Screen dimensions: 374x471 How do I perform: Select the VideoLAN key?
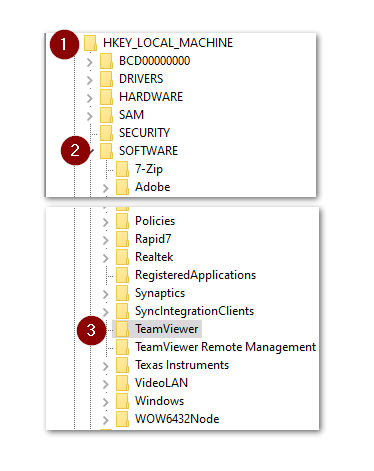pyautogui.click(x=161, y=383)
